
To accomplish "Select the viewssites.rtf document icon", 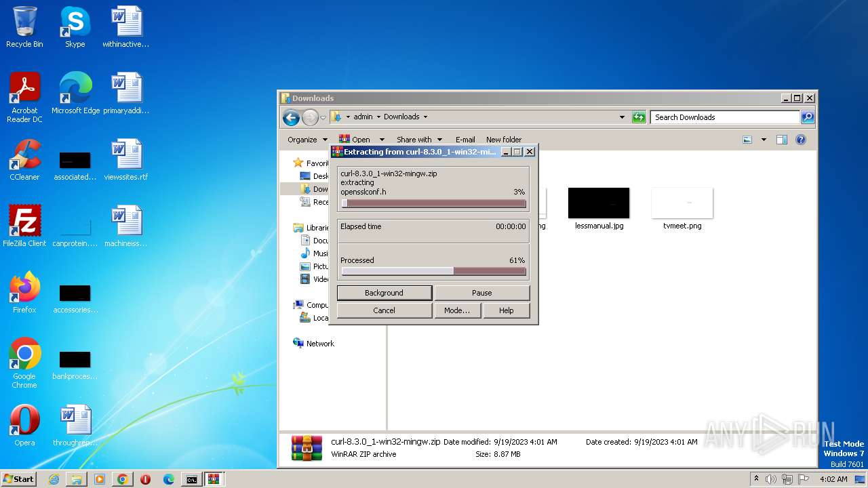I will (x=126, y=159).
